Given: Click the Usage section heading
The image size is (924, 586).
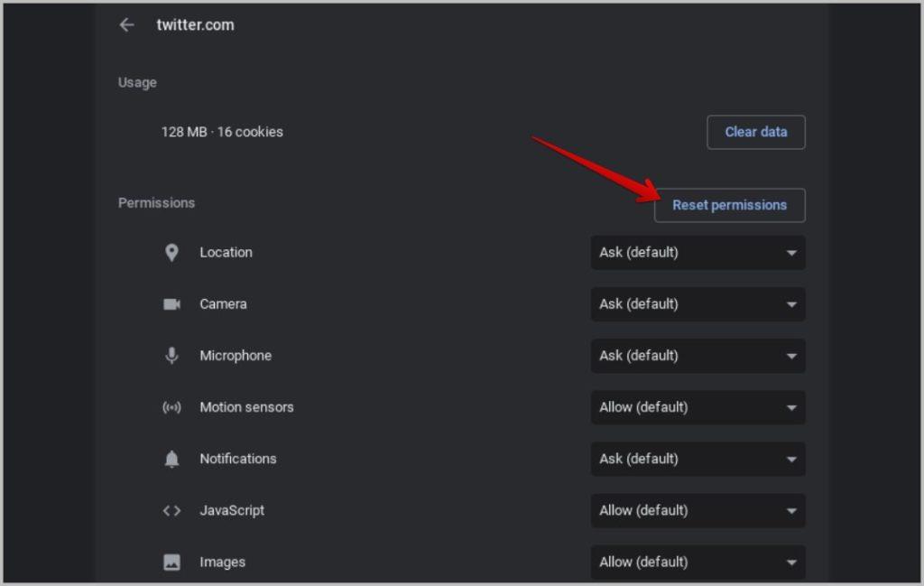Looking at the screenshot, I should [137, 82].
